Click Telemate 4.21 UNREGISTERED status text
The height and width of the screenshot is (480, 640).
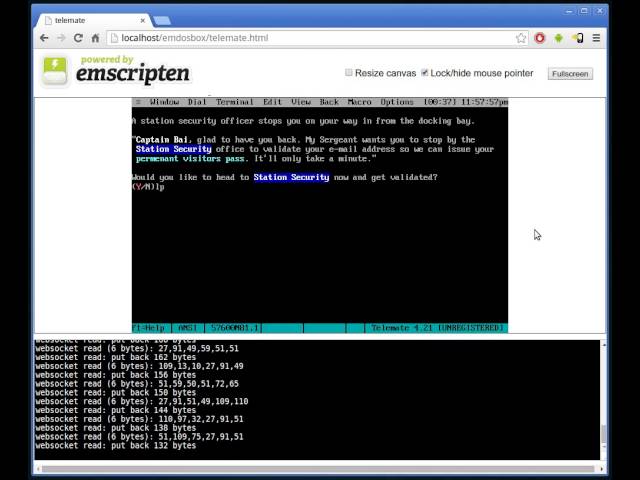pos(437,328)
